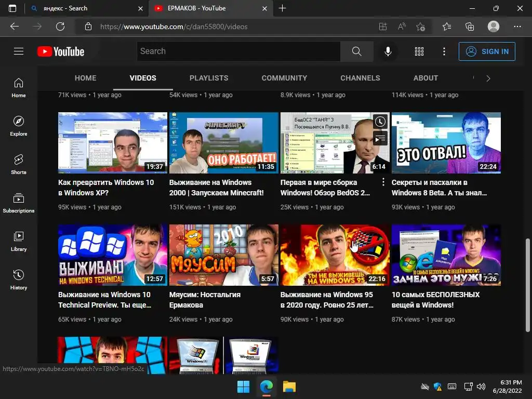Open the action menu for the BedOS video
Image resolution: width=532 pixels, height=399 pixels.
383,182
